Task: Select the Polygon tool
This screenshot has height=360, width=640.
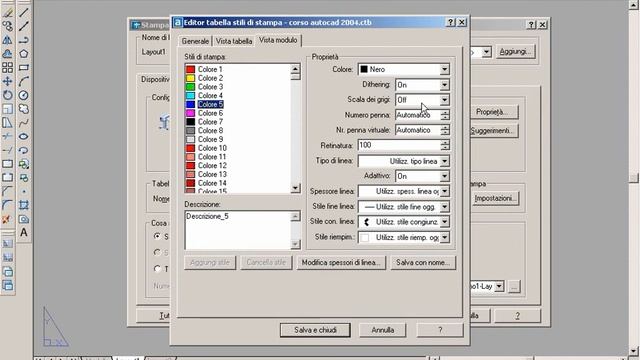Action: [24, 53]
